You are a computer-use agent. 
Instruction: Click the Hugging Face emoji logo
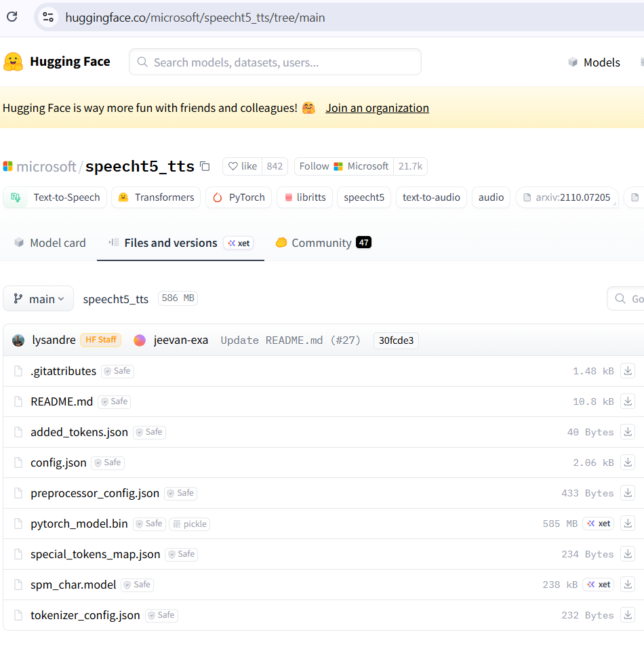click(14, 62)
